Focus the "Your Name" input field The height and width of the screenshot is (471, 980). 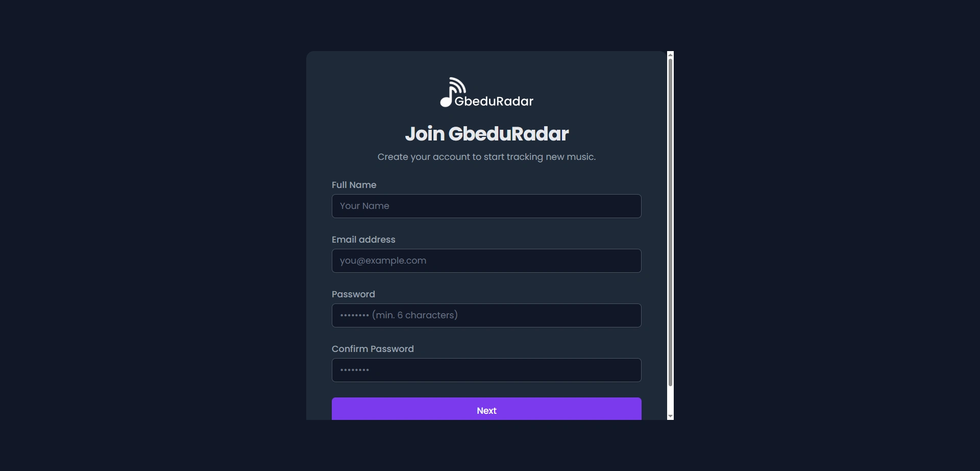coord(486,206)
